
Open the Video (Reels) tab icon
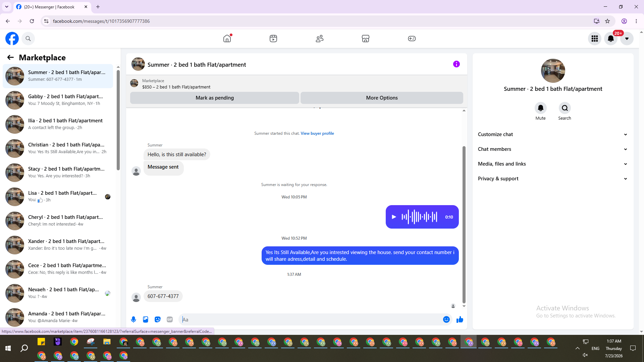pos(273,39)
